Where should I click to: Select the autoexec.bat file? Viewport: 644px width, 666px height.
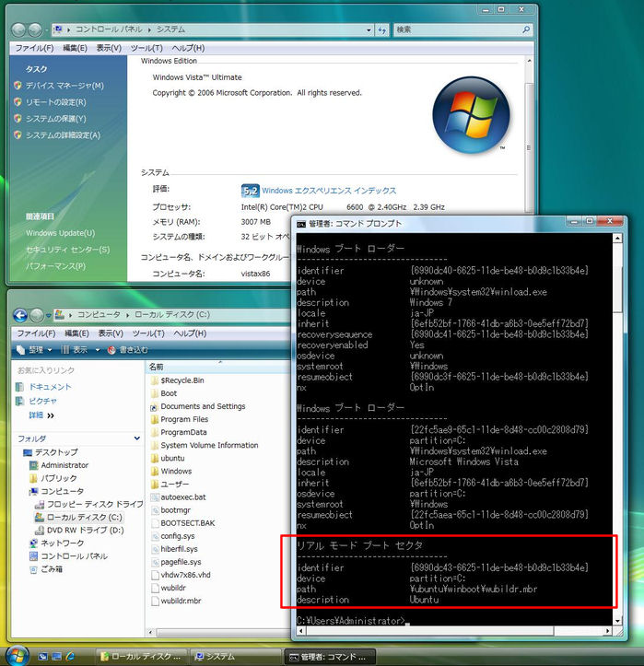pyautogui.click(x=183, y=497)
